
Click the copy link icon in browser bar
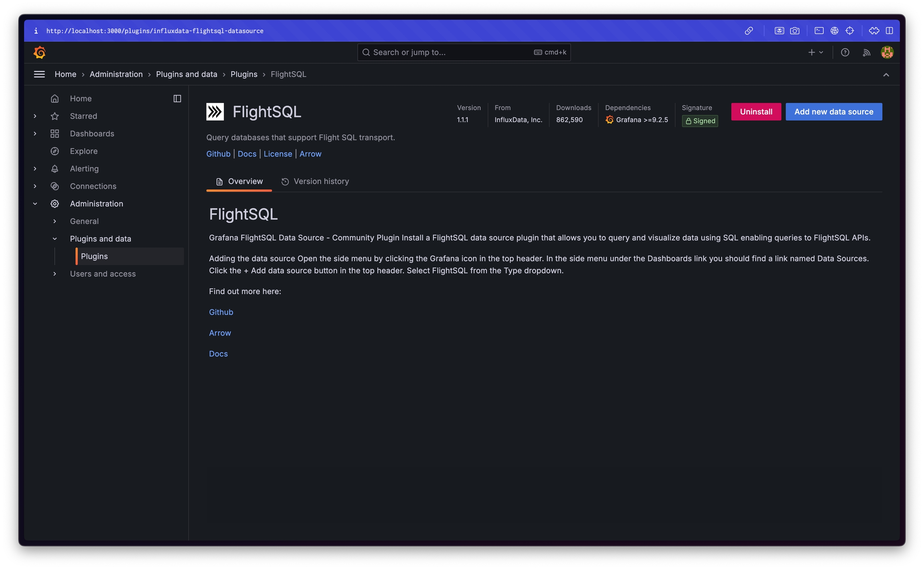(x=749, y=31)
